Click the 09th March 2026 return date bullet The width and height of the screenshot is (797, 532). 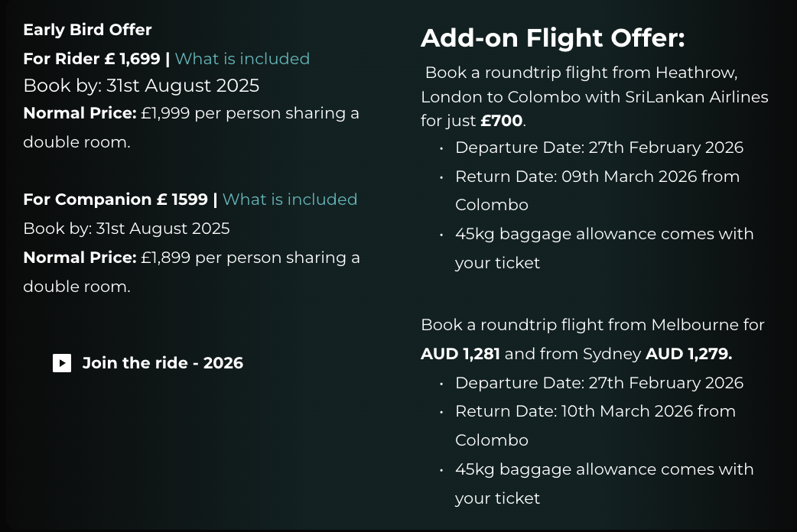coord(597,177)
